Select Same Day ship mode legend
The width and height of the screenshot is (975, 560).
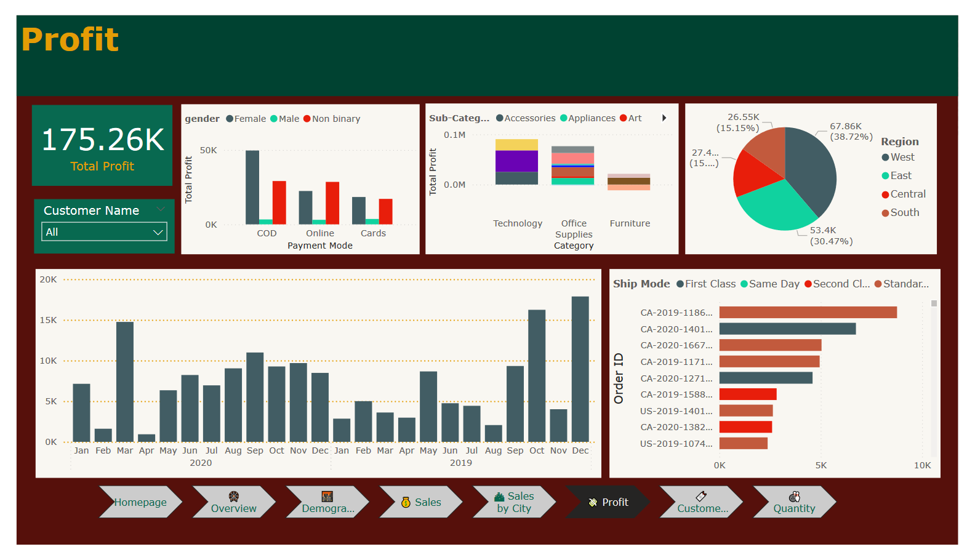coord(770,284)
